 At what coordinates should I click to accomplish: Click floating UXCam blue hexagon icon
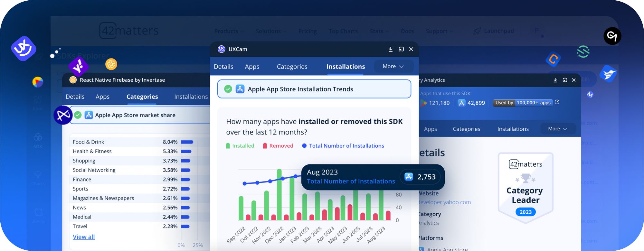pos(23,49)
